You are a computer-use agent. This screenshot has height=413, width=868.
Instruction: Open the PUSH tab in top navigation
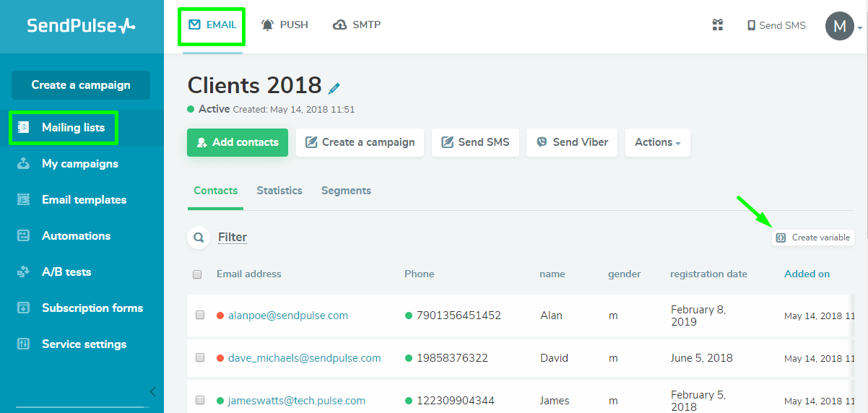point(285,25)
